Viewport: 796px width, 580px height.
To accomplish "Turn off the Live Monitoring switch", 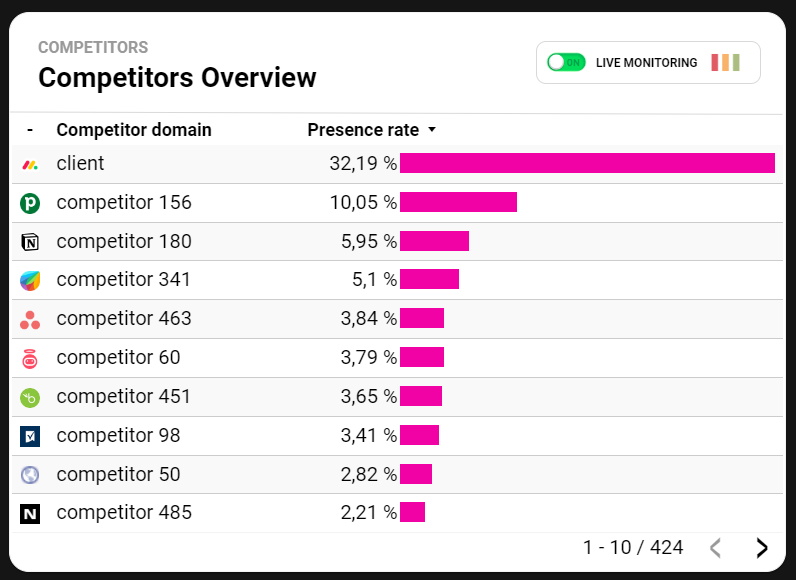I will tap(565, 62).
